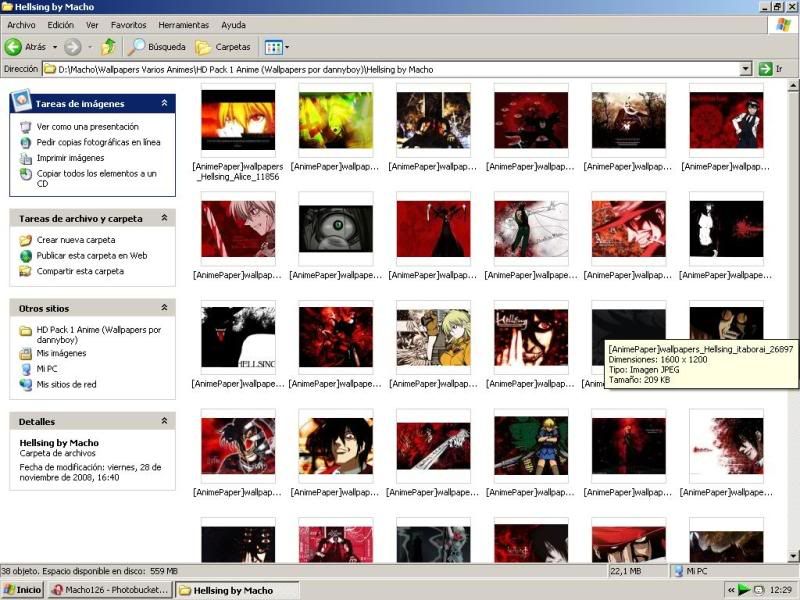Go back with the Atrás arrow icon
Image resolution: width=800 pixels, height=600 pixels.
pos(13,47)
